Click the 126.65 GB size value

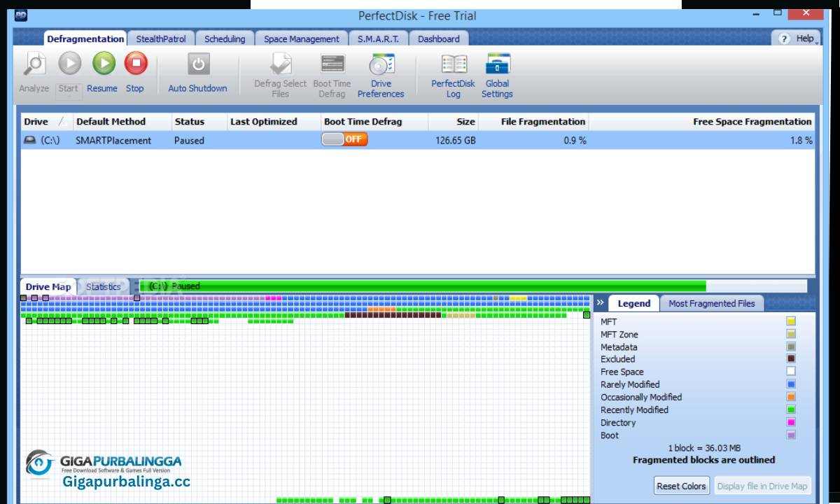[x=455, y=141]
